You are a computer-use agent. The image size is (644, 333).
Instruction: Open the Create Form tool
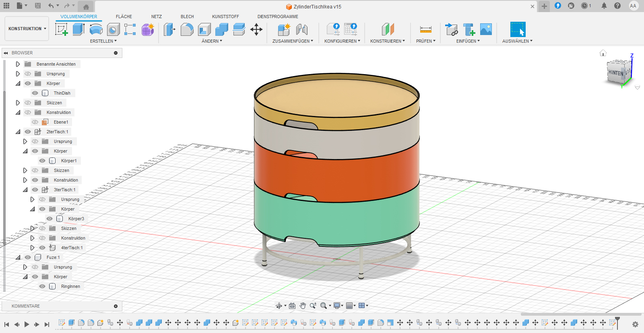pyautogui.click(x=147, y=29)
